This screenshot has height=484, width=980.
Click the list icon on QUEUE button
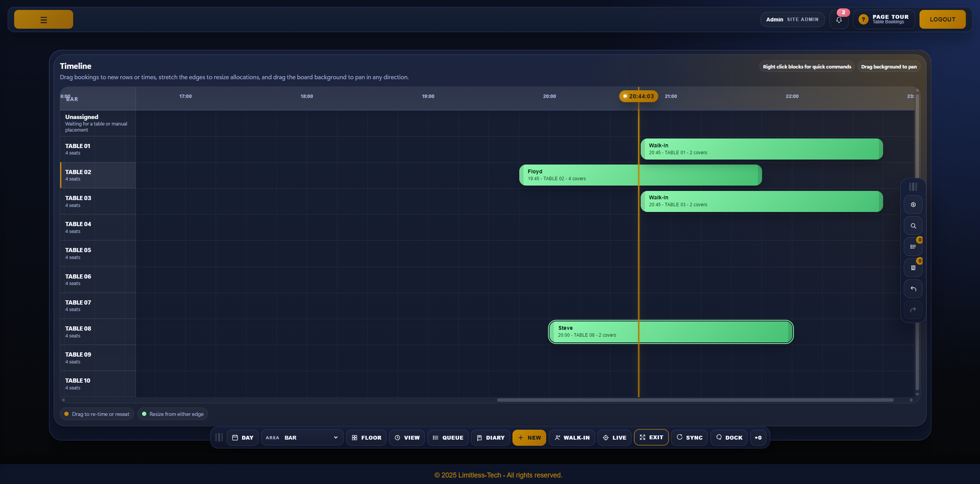click(435, 438)
